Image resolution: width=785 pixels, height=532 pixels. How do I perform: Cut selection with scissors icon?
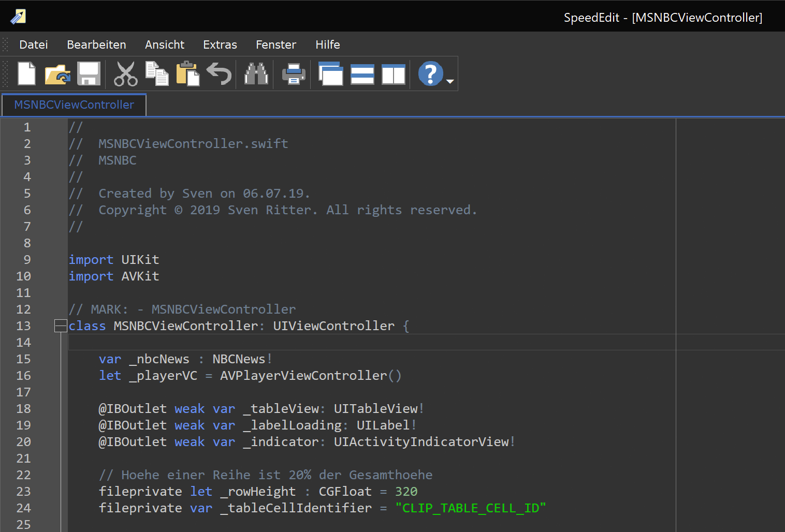[x=126, y=73]
